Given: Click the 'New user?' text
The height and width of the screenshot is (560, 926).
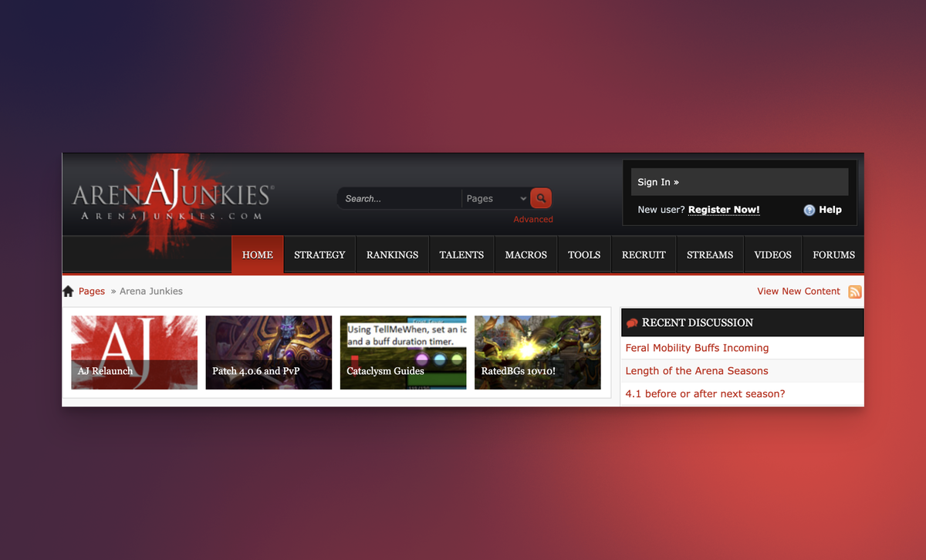Looking at the screenshot, I should pyautogui.click(x=661, y=210).
